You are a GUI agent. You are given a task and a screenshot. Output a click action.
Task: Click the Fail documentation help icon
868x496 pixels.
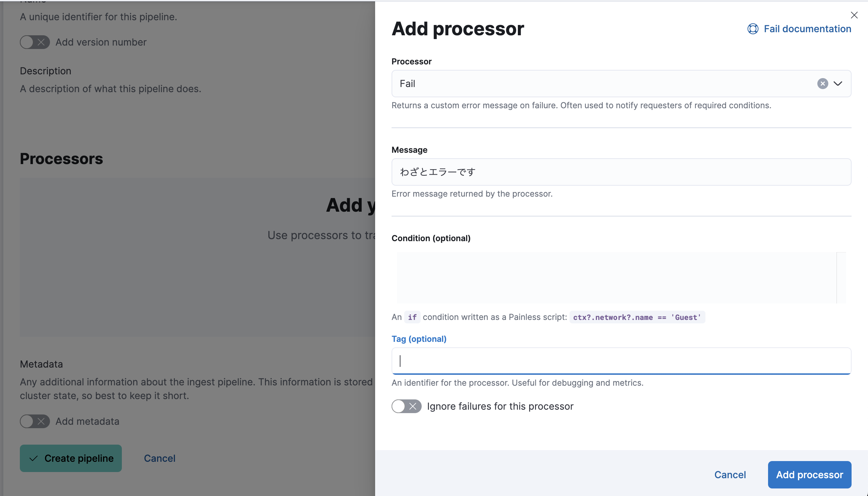point(753,29)
